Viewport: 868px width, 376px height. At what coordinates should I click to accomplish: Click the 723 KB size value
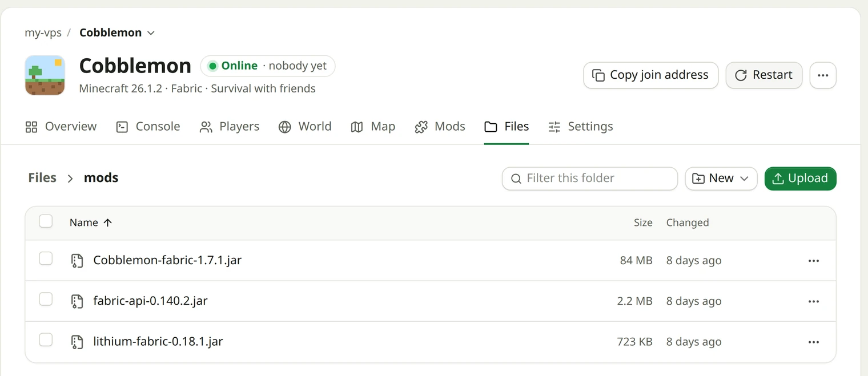(634, 342)
